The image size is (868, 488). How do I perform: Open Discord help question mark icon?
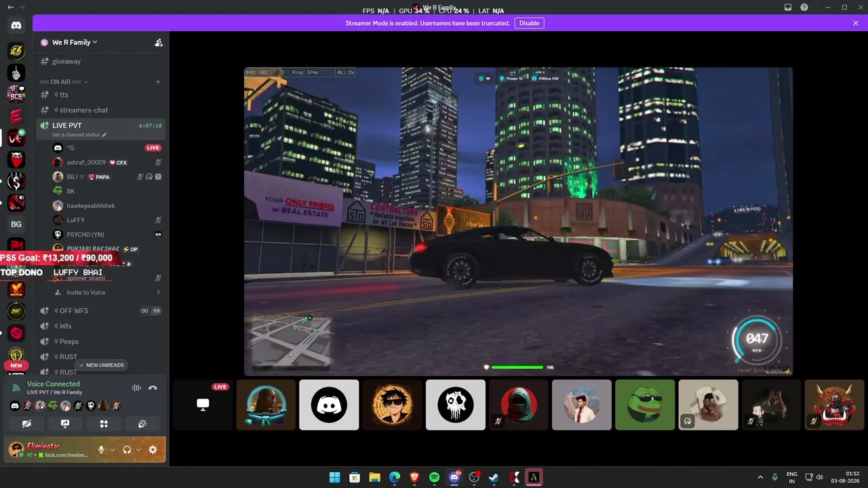[804, 7]
